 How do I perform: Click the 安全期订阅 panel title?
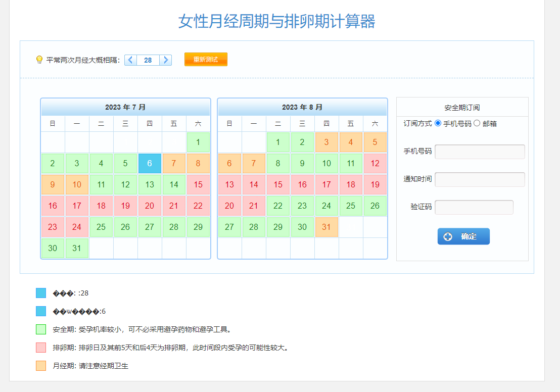coord(462,106)
